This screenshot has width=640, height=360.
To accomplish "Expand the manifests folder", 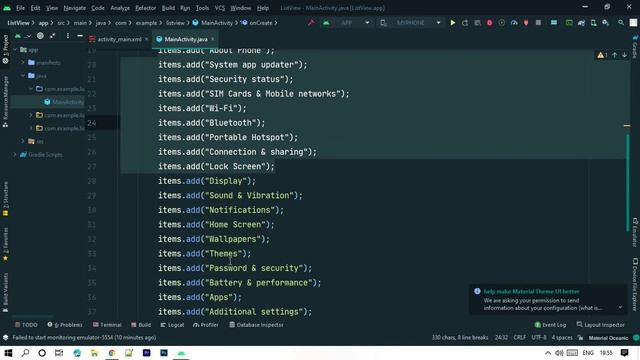I will point(23,62).
